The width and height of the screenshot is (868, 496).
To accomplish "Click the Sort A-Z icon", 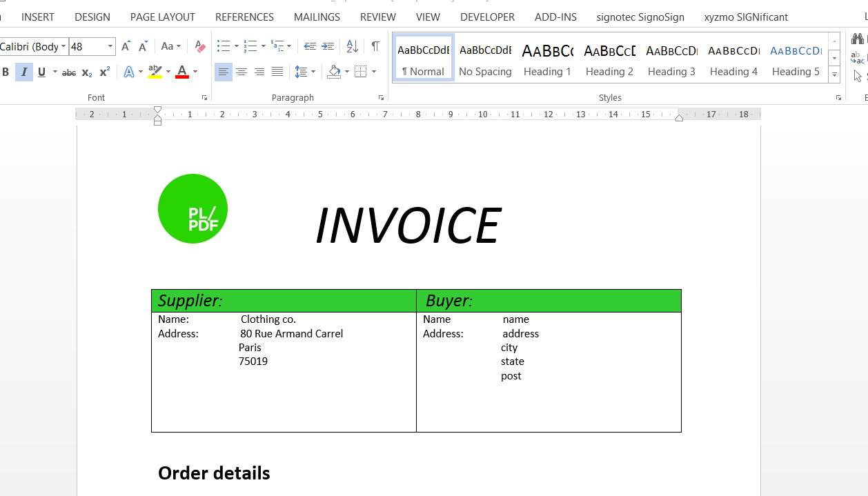I will (352, 46).
